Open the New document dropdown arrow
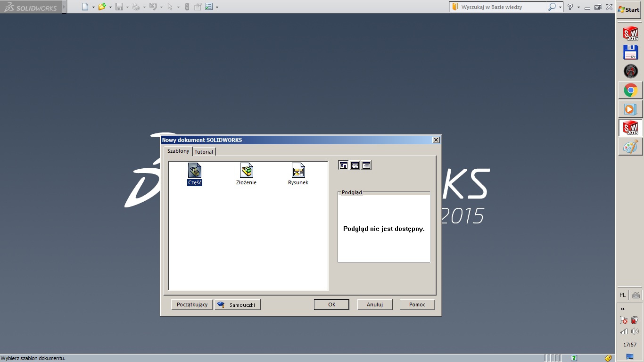This screenshot has height=362, width=644. pos(93,7)
